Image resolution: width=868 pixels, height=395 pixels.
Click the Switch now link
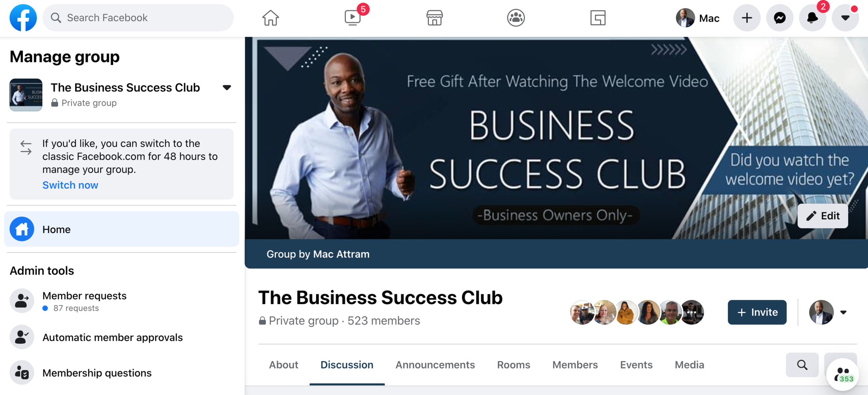(x=70, y=185)
